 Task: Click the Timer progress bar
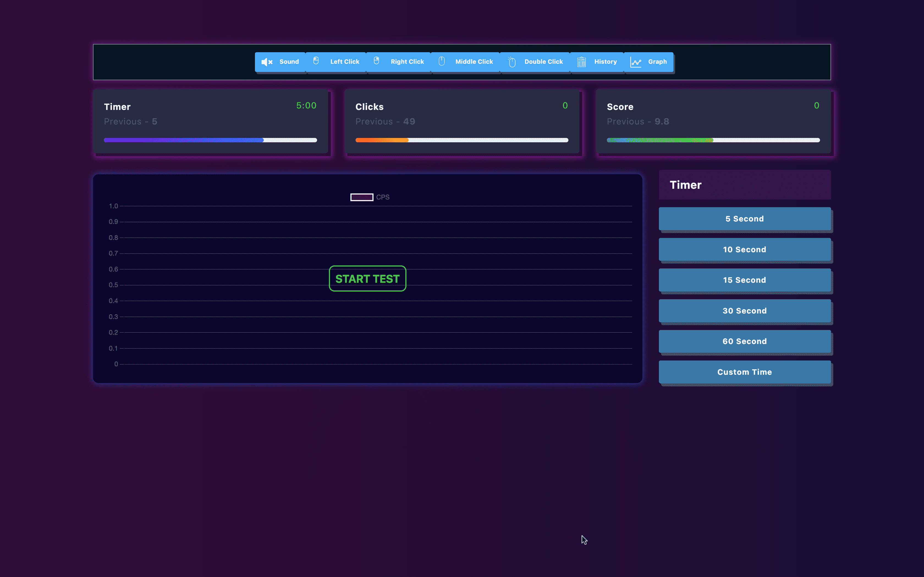coord(210,140)
